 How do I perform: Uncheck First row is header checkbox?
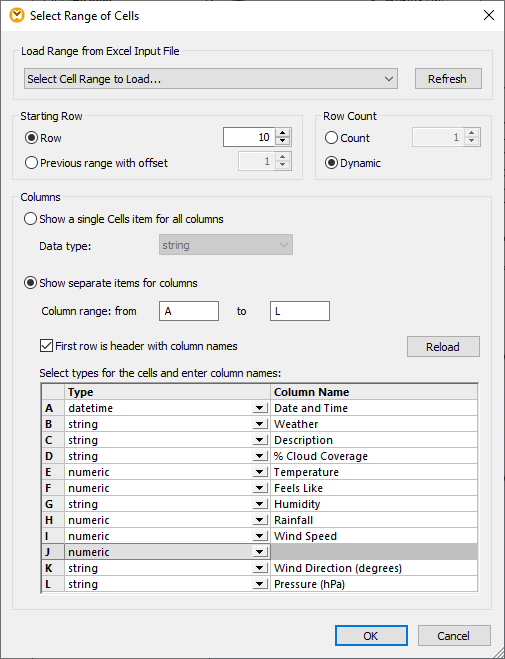pyautogui.click(x=46, y=346)
